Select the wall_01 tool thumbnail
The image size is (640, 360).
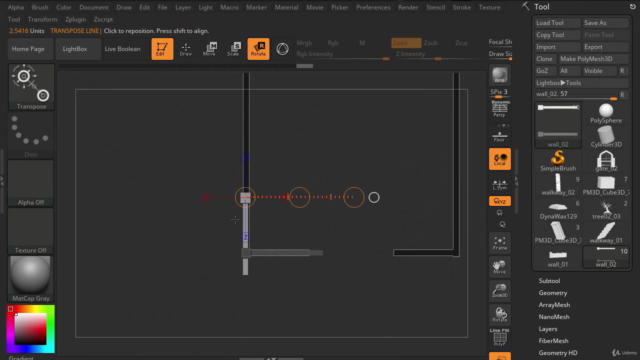click(x=558, y=257)
